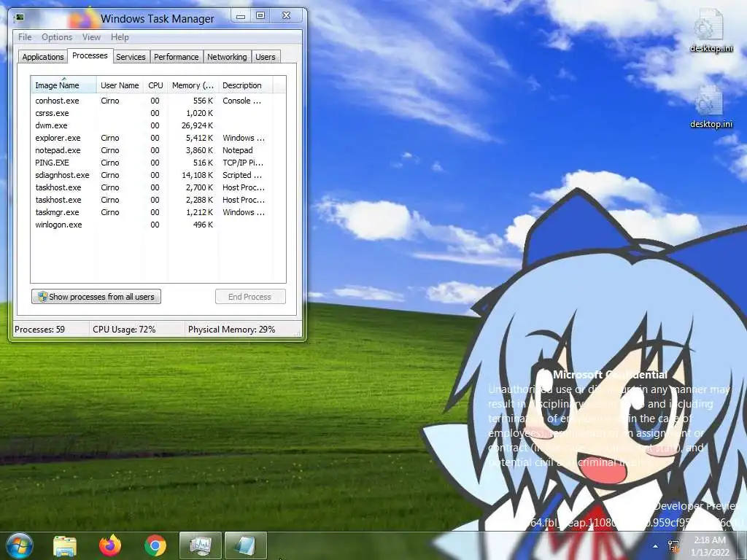Sort by Description column header
Viewport: 747px width, 560px height.
coord(245,85)
